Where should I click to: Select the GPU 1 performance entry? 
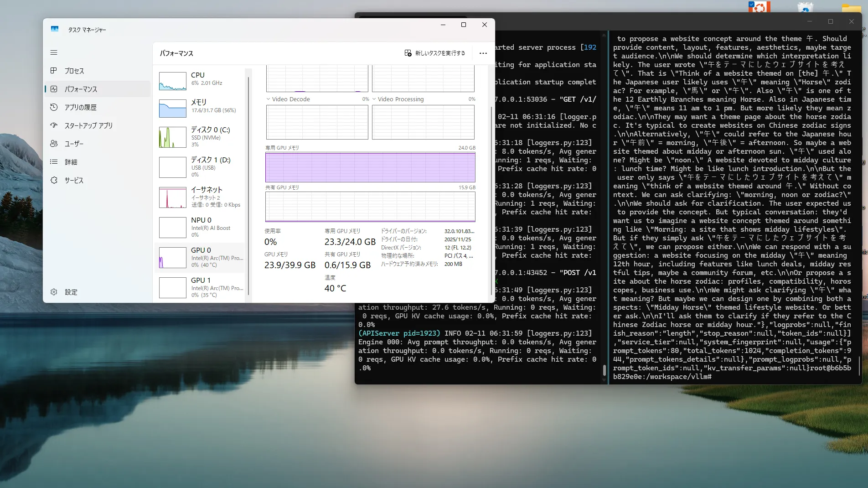coord(201,287)
